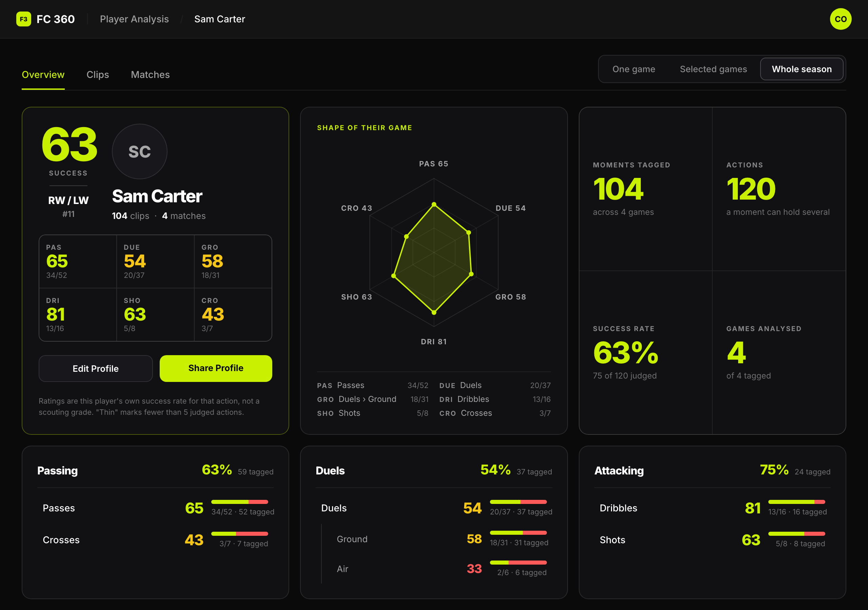This screenshot has height=610, width=868.
Task: Click the Share Profile button
Action: pos(216,368)
